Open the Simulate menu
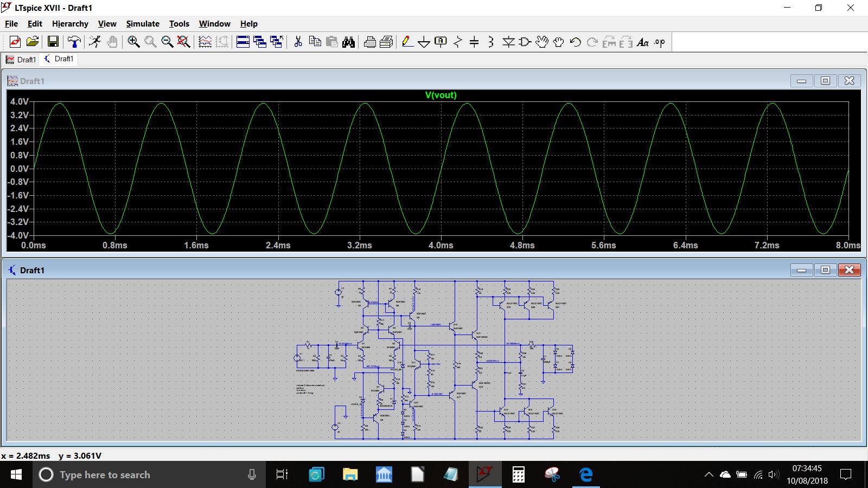 pos(143,24)
